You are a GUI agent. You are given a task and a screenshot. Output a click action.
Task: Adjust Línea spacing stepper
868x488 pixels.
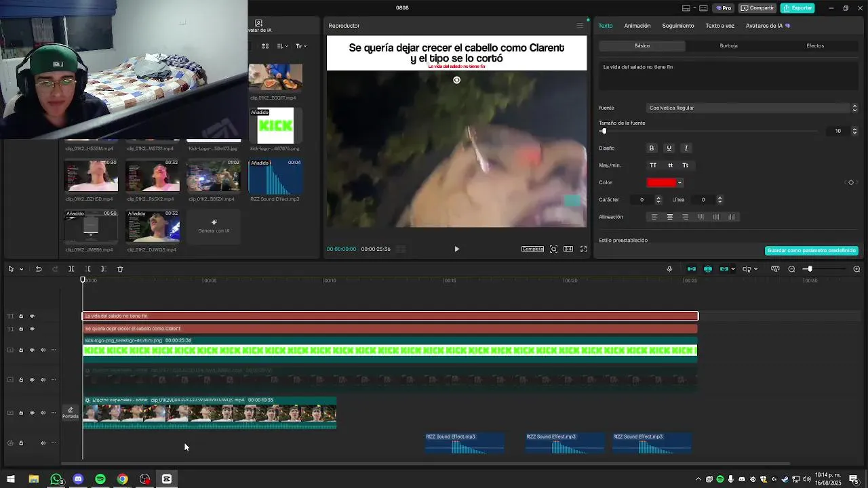(719, 200)
